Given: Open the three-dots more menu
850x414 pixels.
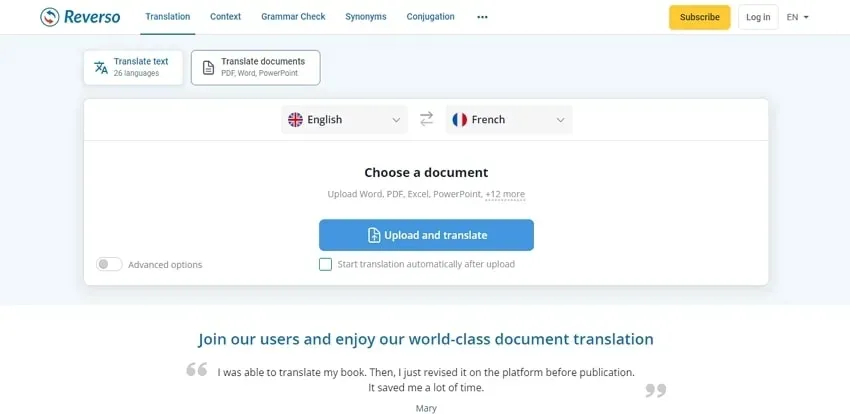Looking at the screenshot, I should (x=482, y=17).
